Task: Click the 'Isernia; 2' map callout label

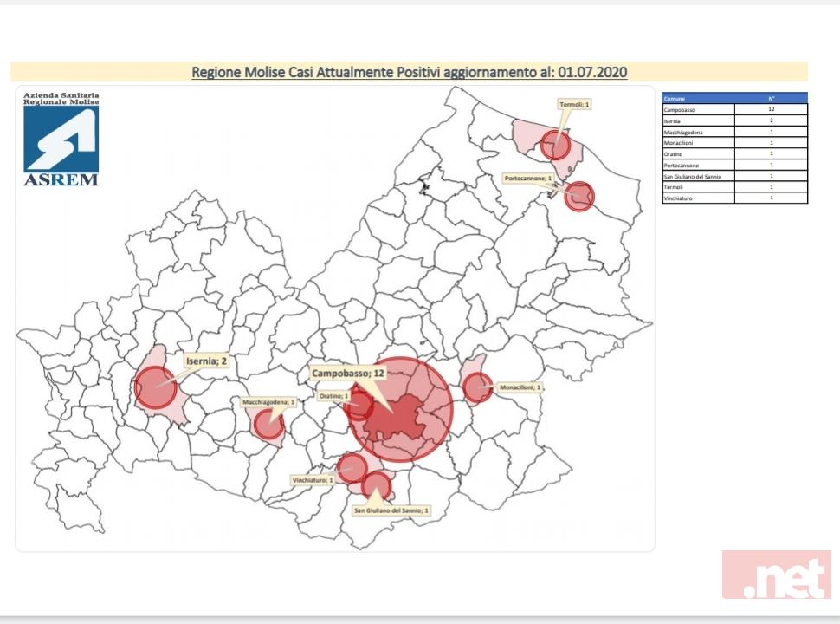Action: (x=205, y=361)
